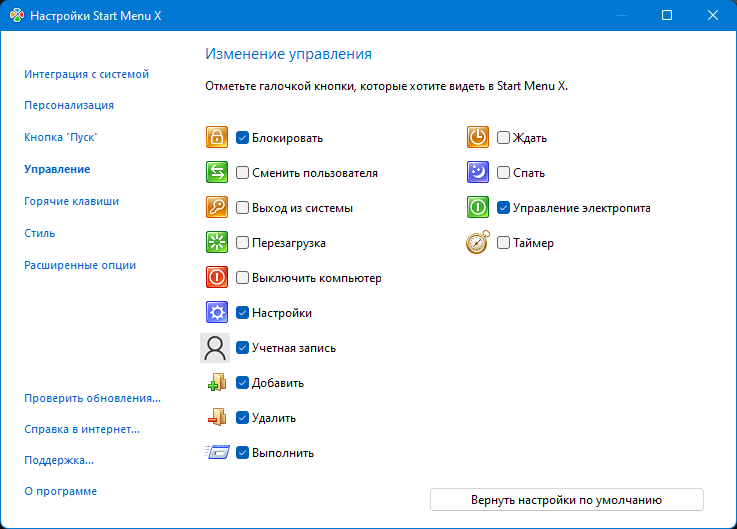Click the green Перезагрузка icon
The height and width of the screenshot is (529, 737).
(217, 243)
